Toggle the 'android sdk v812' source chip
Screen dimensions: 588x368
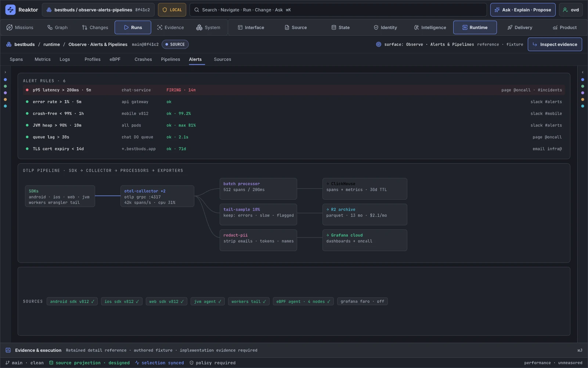[72, 301]
